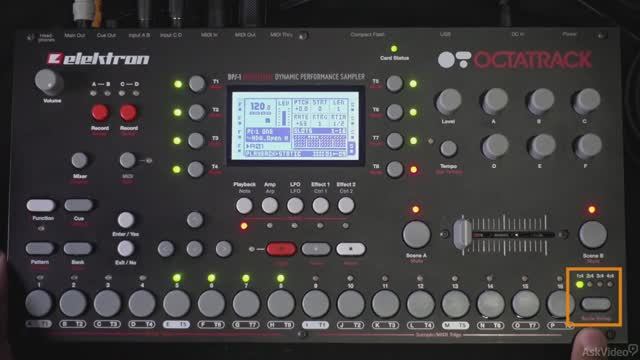
Task: Tap the up arrow key
Action: pos(195,220)
